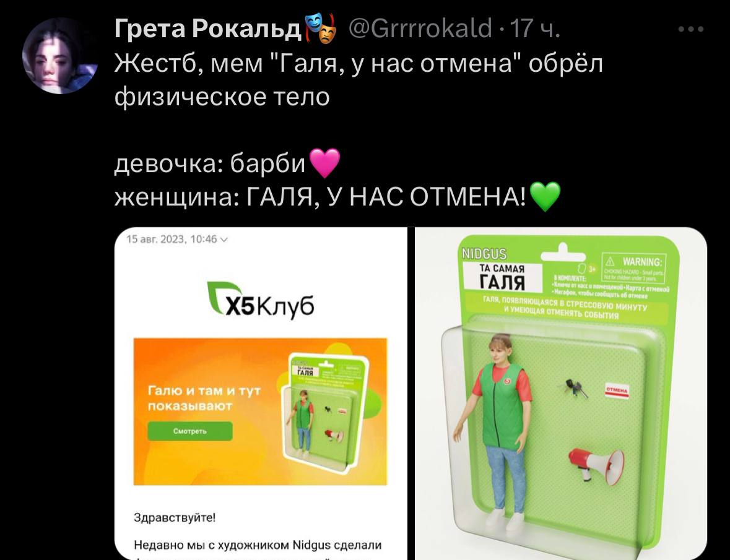The image size is (730, 560).
Task: Click the 17 ч. post timestamp
Action: [x=536, y=28]
